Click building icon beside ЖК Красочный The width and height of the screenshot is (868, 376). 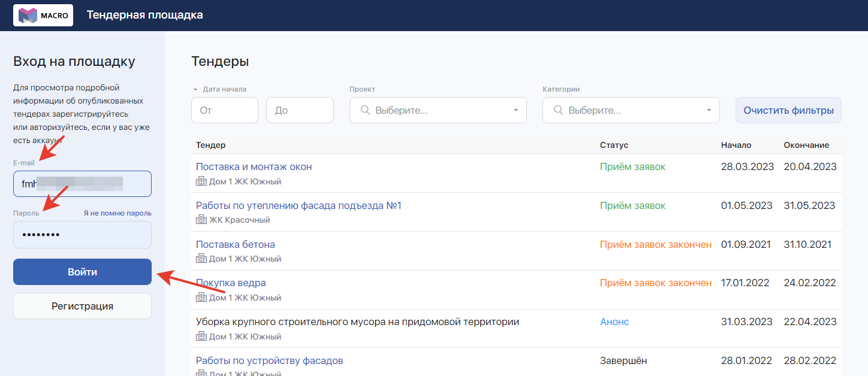coord(201,220)
